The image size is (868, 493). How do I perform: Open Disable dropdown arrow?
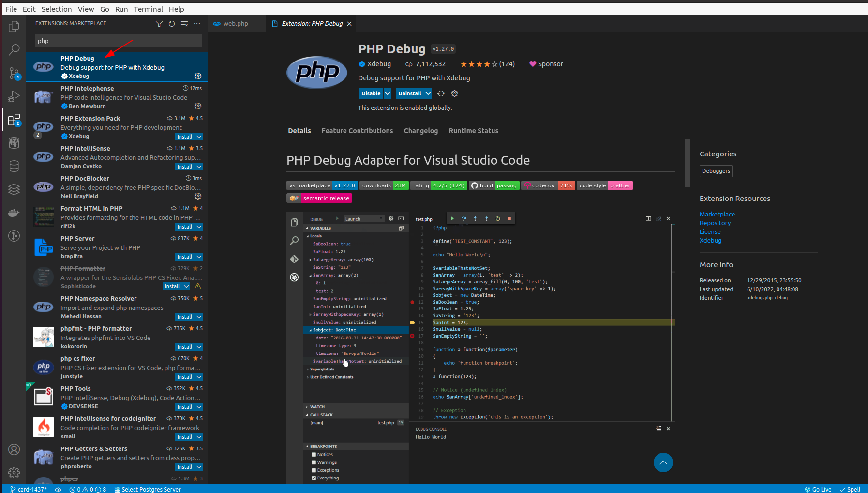(388, 93)
